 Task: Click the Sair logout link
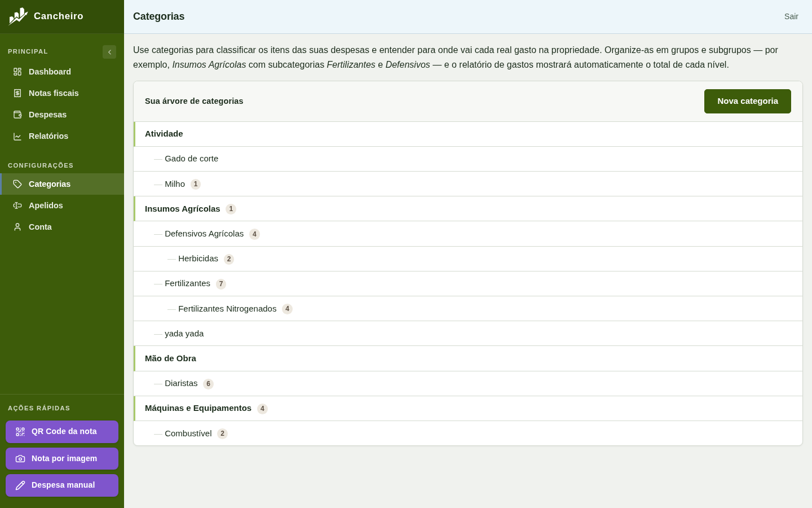(791, 16)
